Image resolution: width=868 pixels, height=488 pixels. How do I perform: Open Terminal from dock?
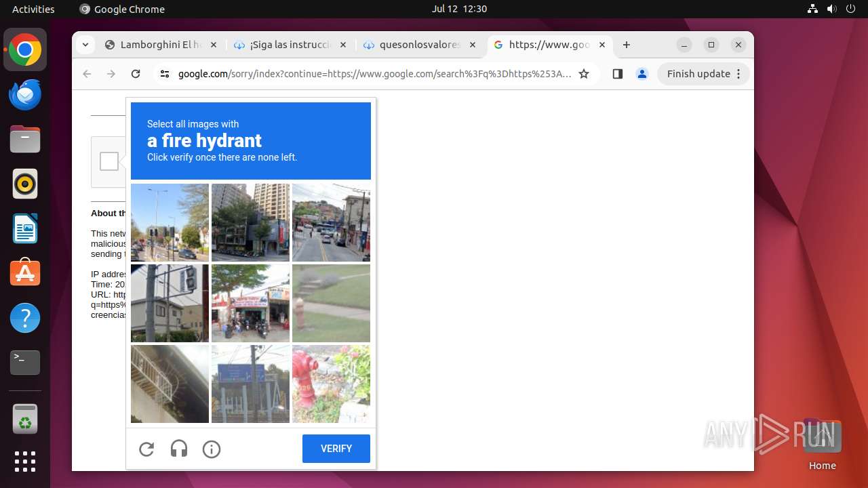click(x=25, y=363)
